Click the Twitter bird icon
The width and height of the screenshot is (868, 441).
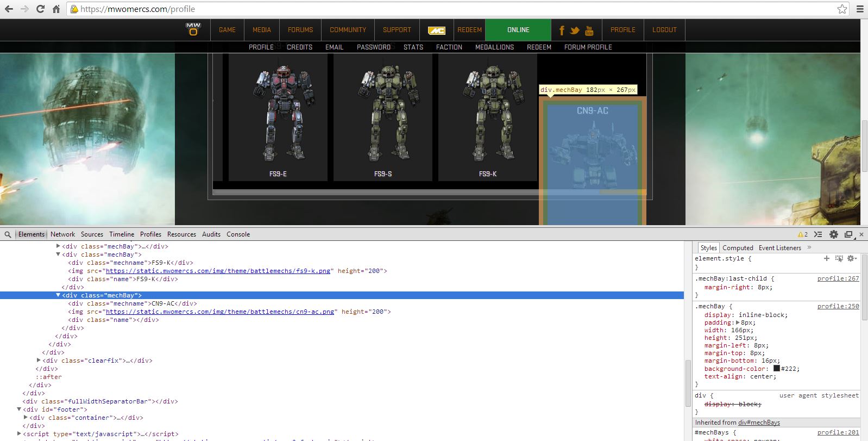coord(575,30)
